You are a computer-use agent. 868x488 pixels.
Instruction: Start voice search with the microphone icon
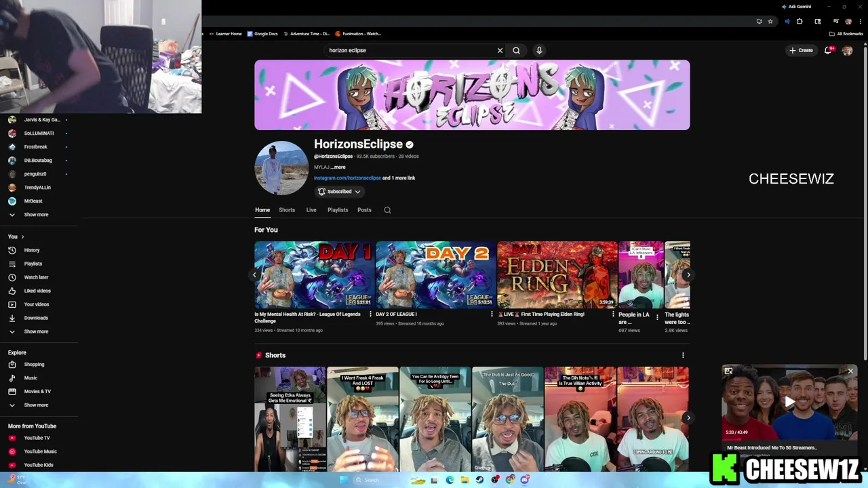coord(539,50)
